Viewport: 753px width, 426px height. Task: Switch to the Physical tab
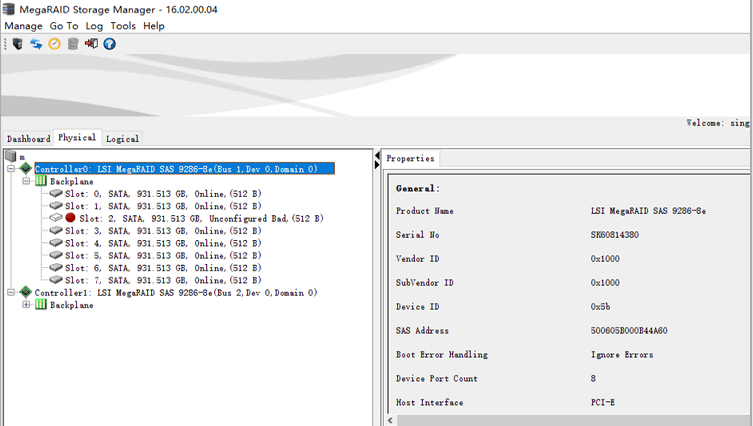(x=77, y=137)
